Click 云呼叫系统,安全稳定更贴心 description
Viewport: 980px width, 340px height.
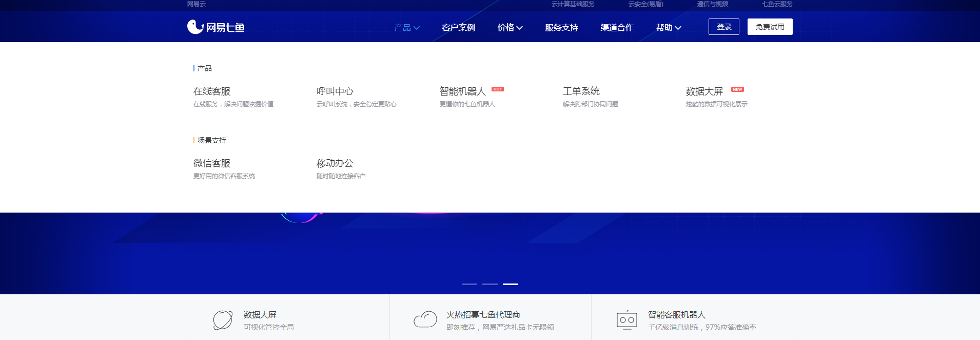coord(357,104)
